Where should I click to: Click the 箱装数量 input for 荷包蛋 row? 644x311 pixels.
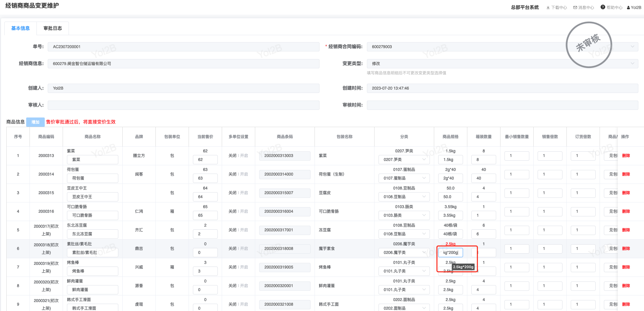click(x=484, y=178)
